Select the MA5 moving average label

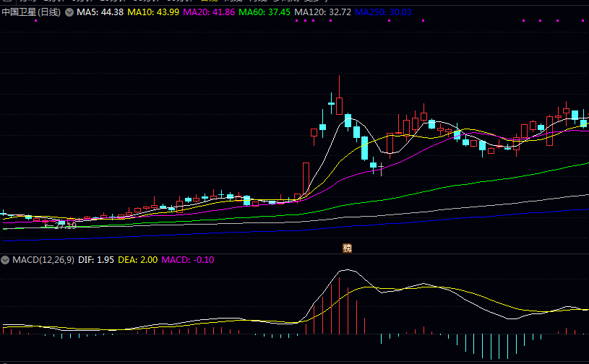(100, 13)
